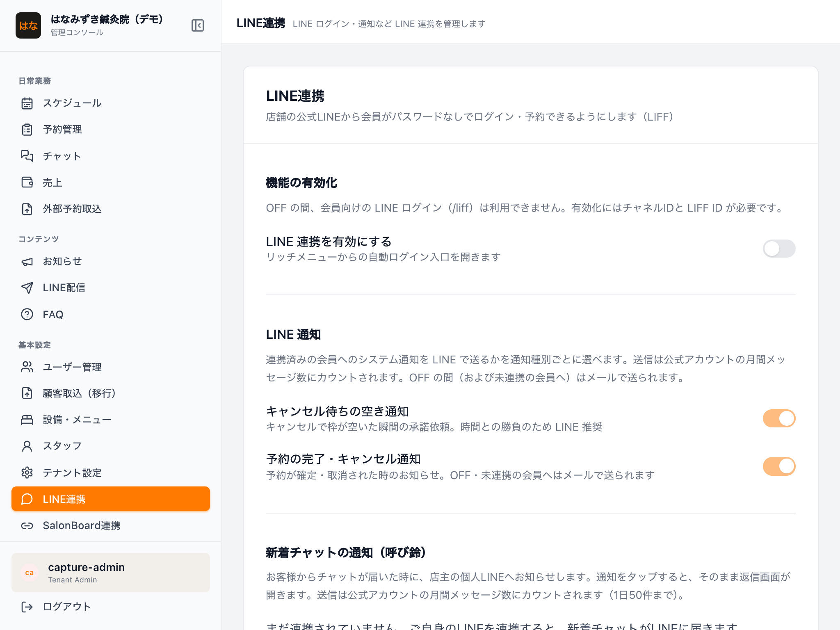Click the 顧客取込 file import icon
The image size is (840, 630).
(27, 393)
